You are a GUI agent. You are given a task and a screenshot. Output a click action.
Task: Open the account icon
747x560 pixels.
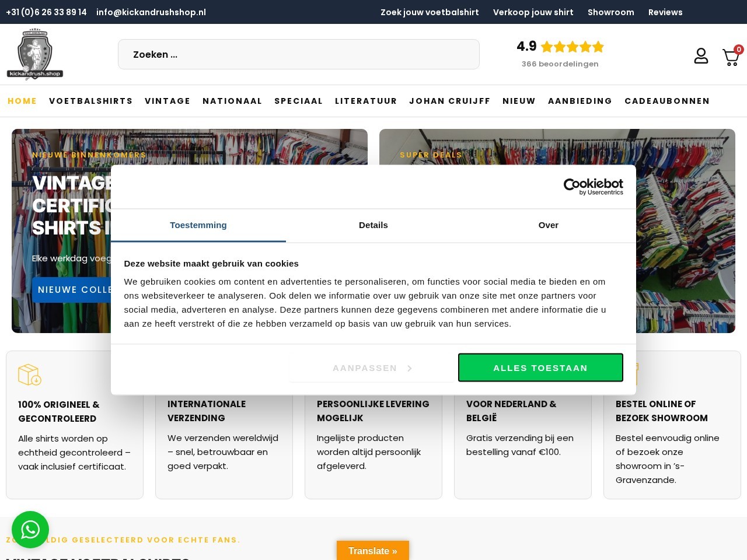point(701,55)
